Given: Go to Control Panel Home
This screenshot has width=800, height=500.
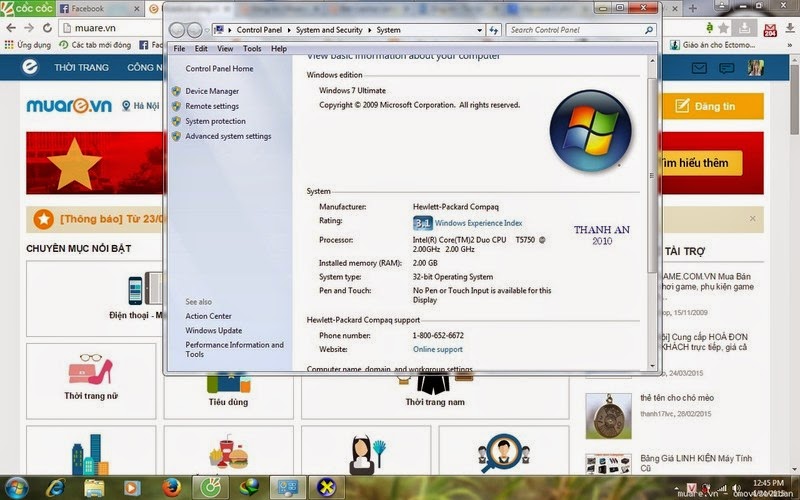Looking at the screenshot, I should pyautogui.click(x=219, y=68).
